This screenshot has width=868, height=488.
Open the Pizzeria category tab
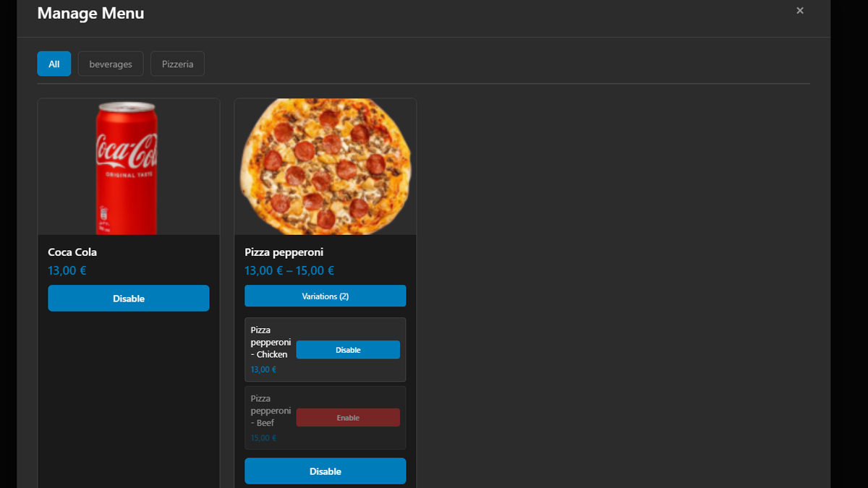coord(177,64)
